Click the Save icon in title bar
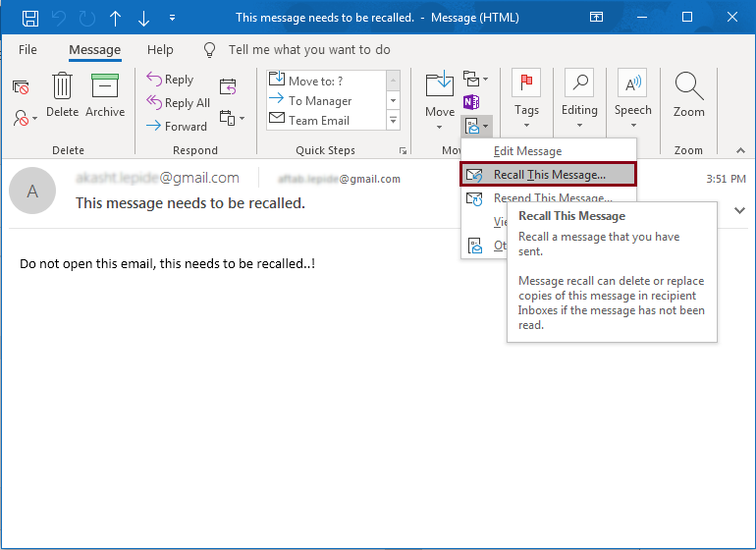Image resolution: width=756 pixels, height=550 pixels. click(30, 18)
